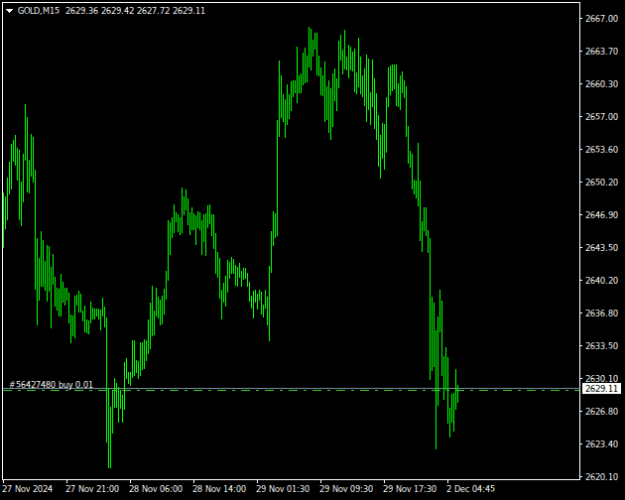Click the triangle arrow beside GOLD,M15
This screenshot has height=500, width=625.
tap(9, 11)
